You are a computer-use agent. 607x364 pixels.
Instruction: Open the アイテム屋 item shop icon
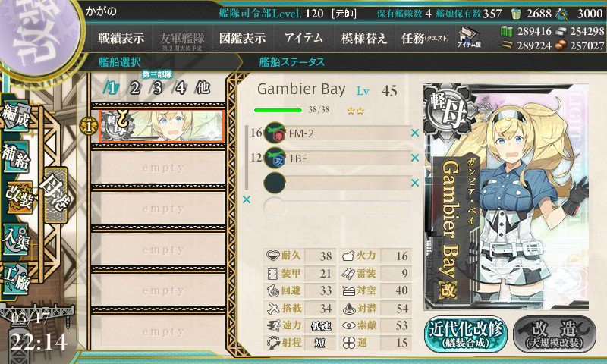click(x=469, y=37)
